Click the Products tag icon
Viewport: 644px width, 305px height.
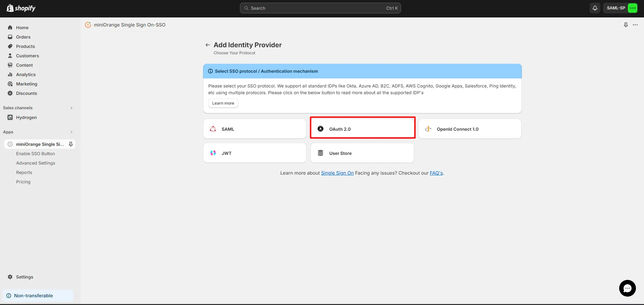(10, 46)
